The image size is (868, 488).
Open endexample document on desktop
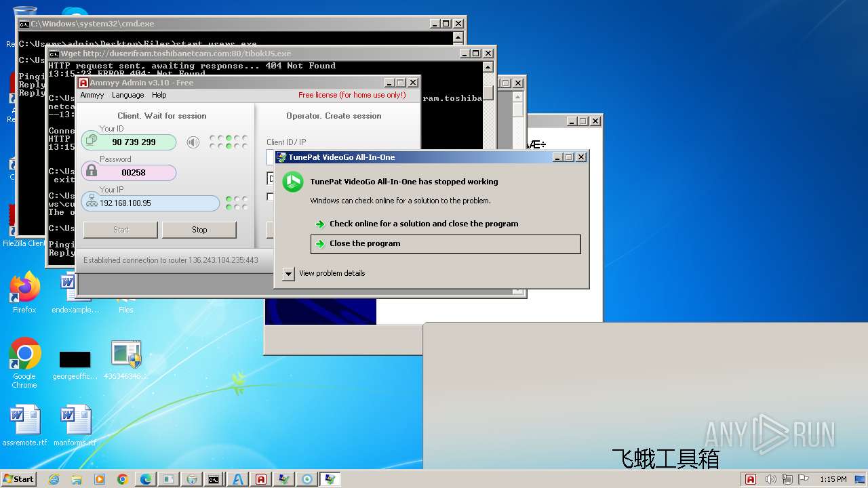coord(75,292)
